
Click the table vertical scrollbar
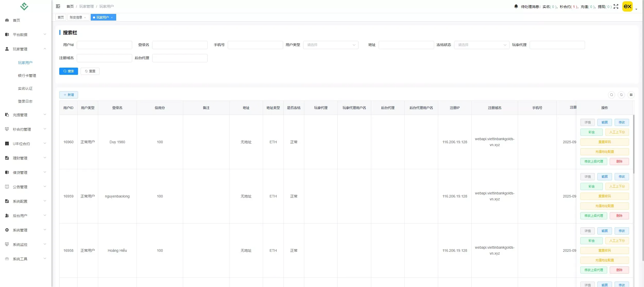click(x=634, y=144)
